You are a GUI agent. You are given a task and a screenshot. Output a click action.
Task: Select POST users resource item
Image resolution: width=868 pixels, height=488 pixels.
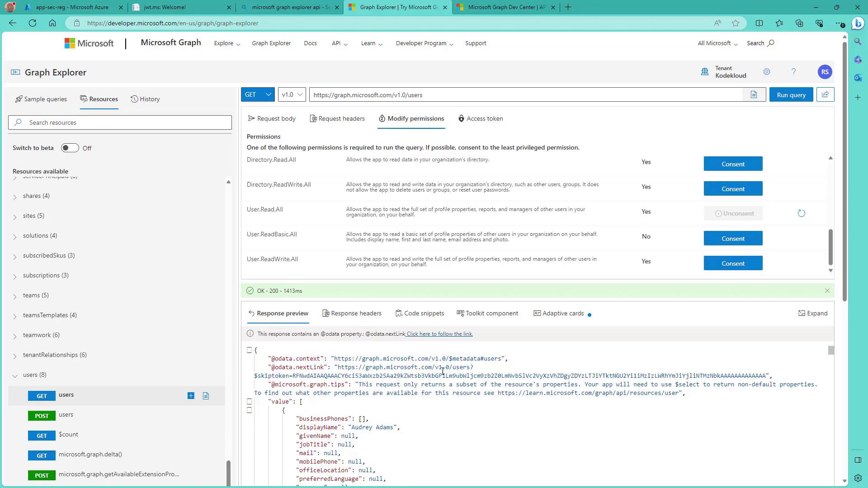[117, 415]
